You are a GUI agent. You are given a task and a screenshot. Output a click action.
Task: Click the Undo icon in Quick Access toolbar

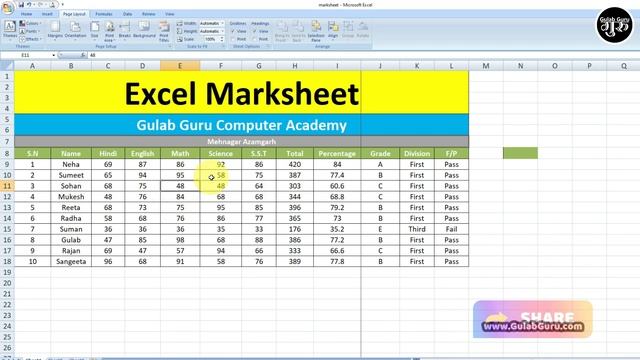point(29,4)
